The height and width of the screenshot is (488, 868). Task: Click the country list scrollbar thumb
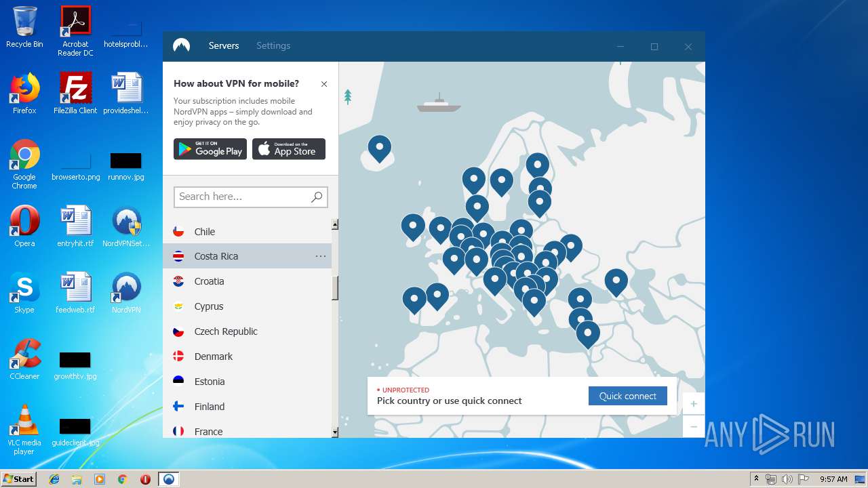[x=335, y=288]
